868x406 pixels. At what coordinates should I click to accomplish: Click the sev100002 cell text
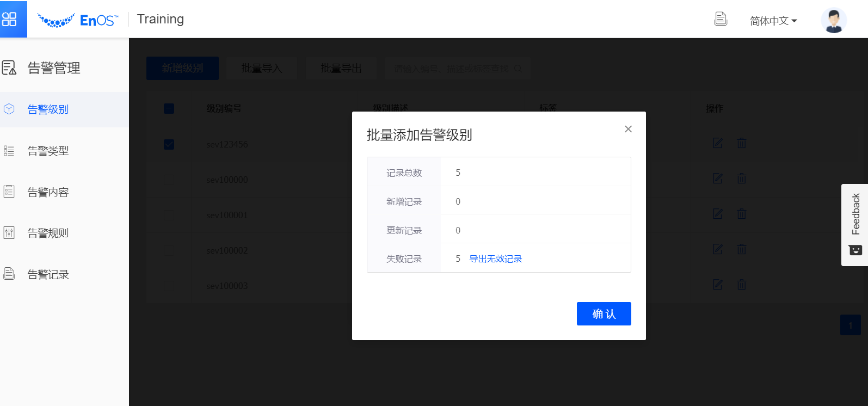tap(227, 250)
